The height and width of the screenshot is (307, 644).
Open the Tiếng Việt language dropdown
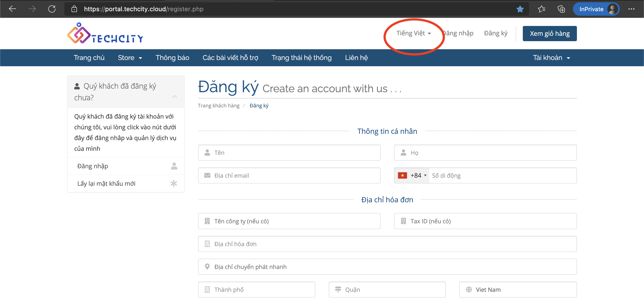413,33
